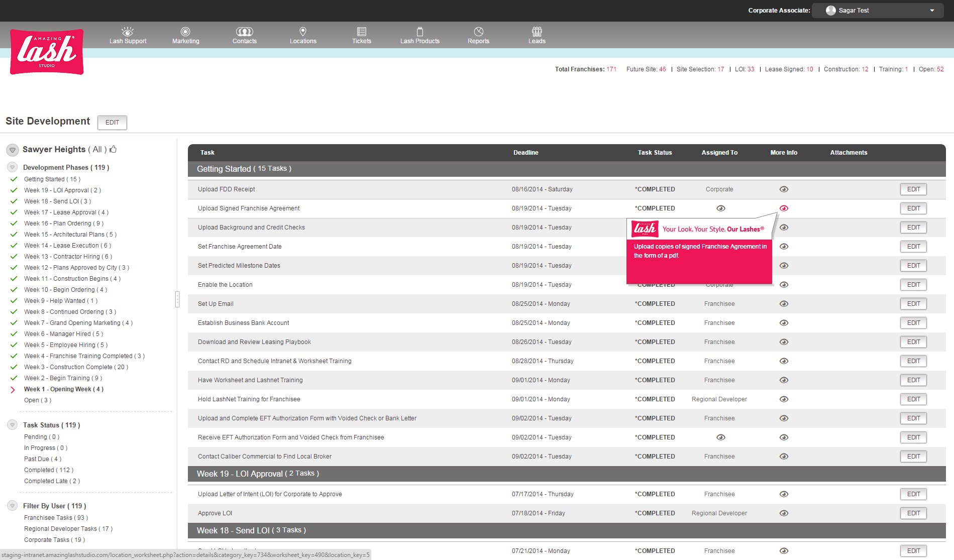
Task: Collapse the Task Status section
Action: coord(13,425)
